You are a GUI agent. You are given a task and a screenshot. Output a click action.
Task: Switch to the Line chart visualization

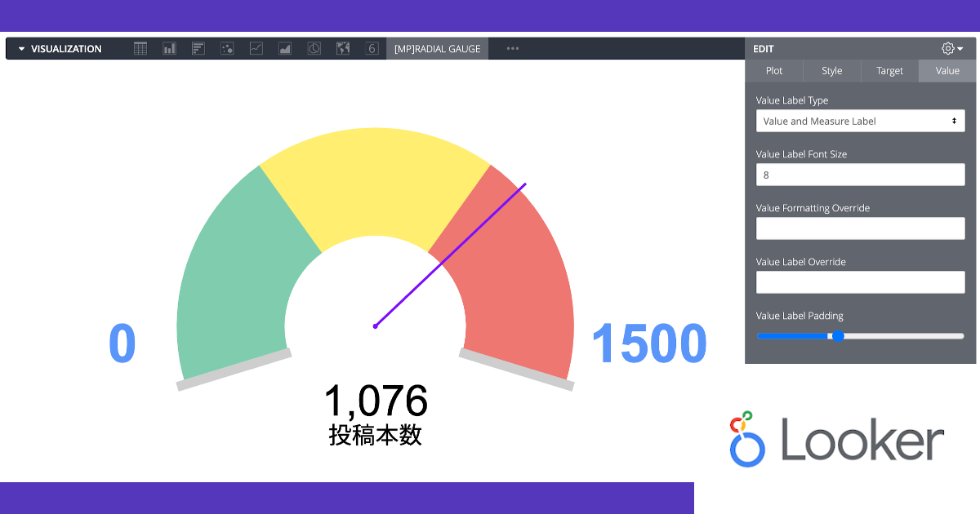(256, 49)
